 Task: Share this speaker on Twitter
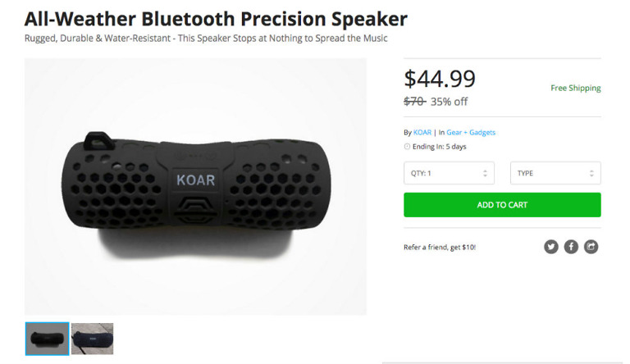pyautogui.click(x=551, y=246)
